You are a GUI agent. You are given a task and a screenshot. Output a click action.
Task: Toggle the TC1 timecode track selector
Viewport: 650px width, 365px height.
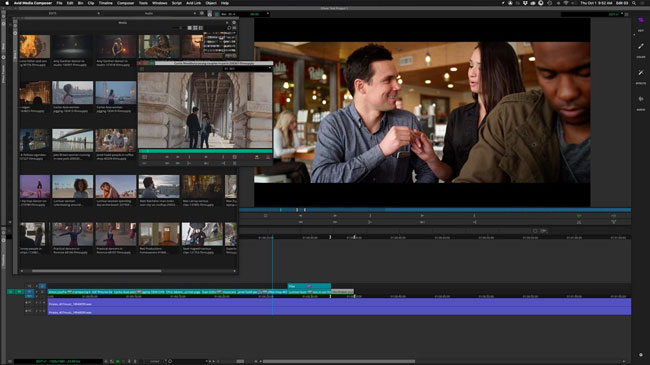(x=29, y=297)
